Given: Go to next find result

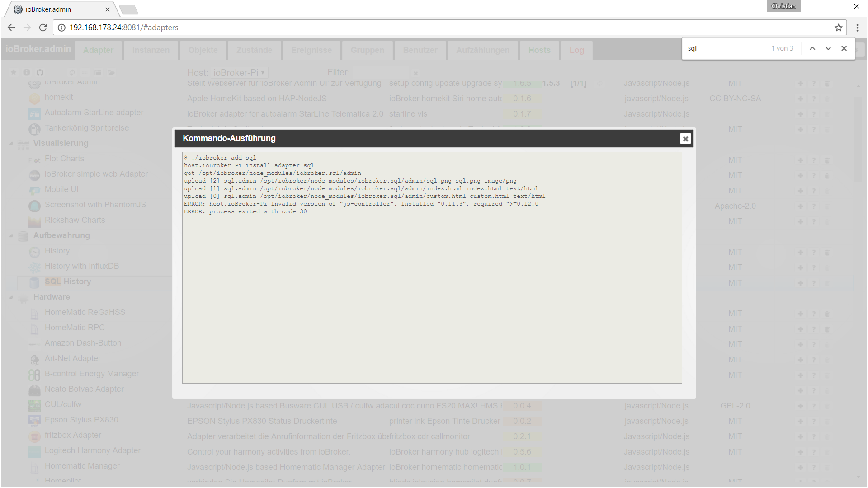Looking at the screenshot, I should [828, 48].
